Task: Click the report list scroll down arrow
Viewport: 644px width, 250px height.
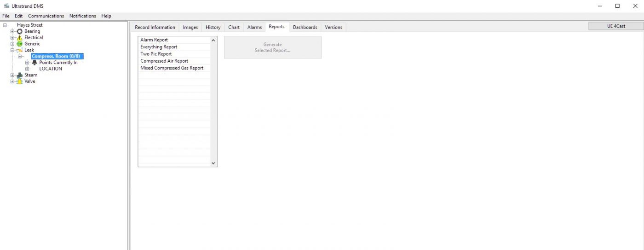Action: click(x=213, y=163)
